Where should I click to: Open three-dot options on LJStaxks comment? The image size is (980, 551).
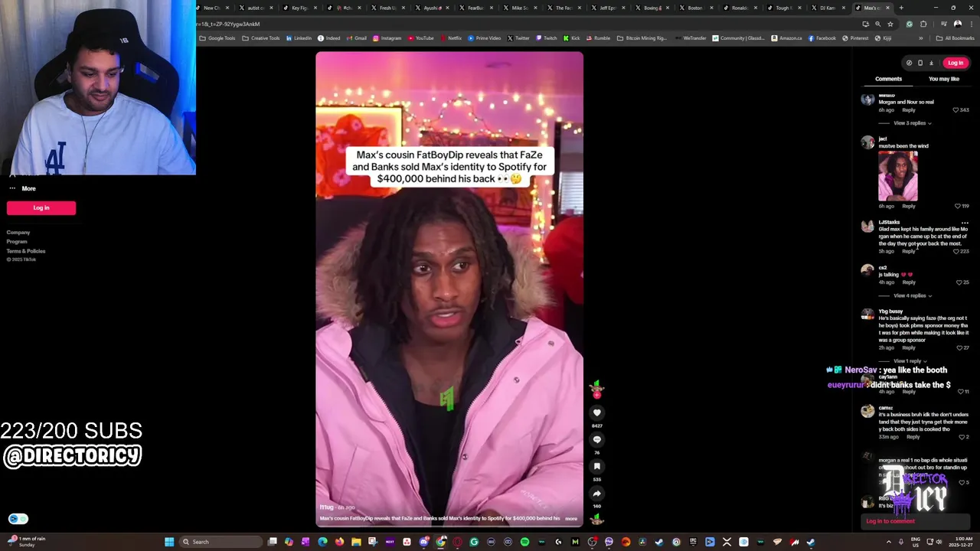tap(965, 223)
